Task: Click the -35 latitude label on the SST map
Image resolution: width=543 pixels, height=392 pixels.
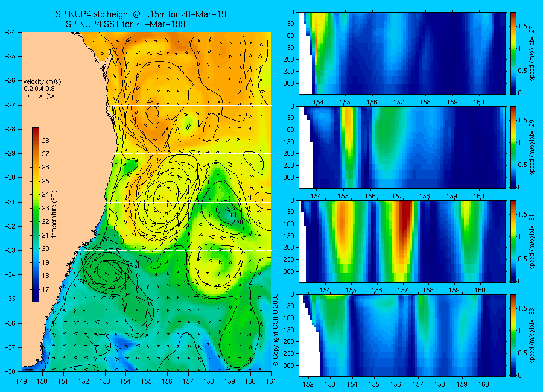Action: (10, 299)
